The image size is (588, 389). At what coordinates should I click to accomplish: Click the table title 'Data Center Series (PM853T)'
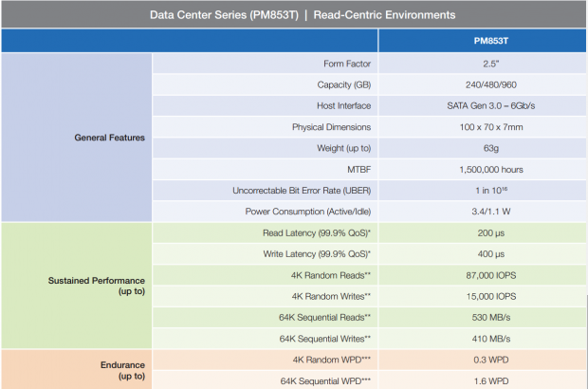point(224,15)
